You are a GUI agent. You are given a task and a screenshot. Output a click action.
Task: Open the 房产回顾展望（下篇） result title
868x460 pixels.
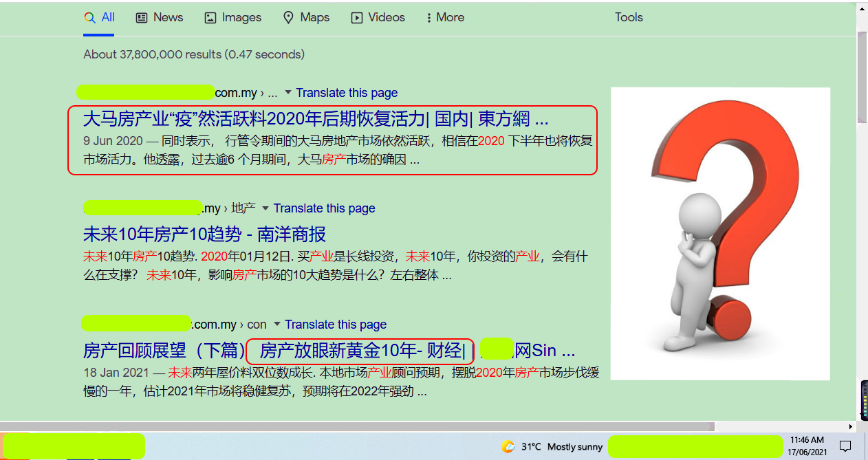coord(164,351)
